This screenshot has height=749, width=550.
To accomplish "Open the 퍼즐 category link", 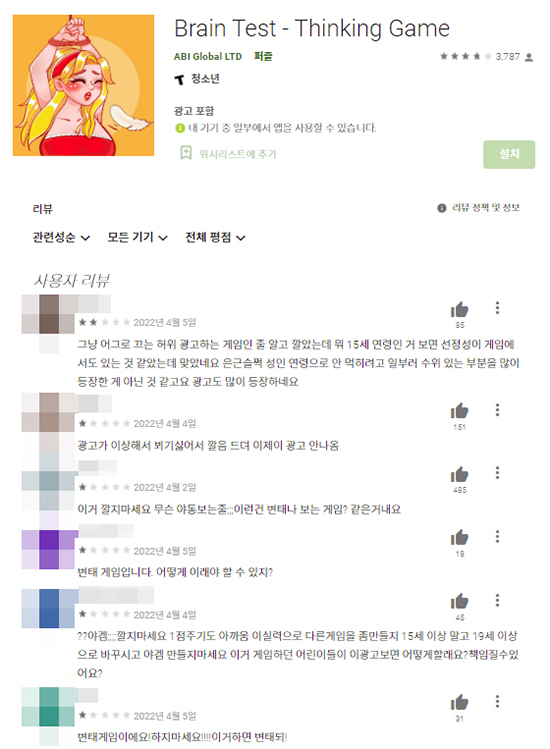I will coord(263,56).
